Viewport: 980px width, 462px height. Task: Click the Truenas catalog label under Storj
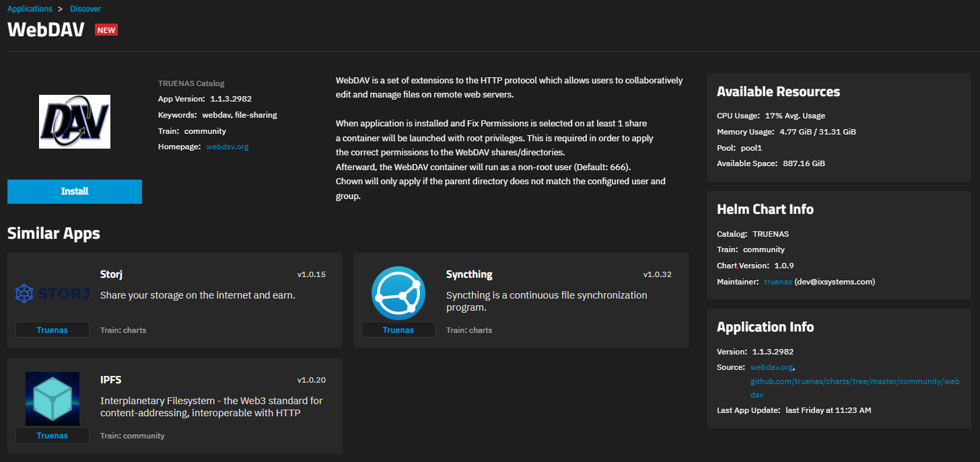pos(53,330)
